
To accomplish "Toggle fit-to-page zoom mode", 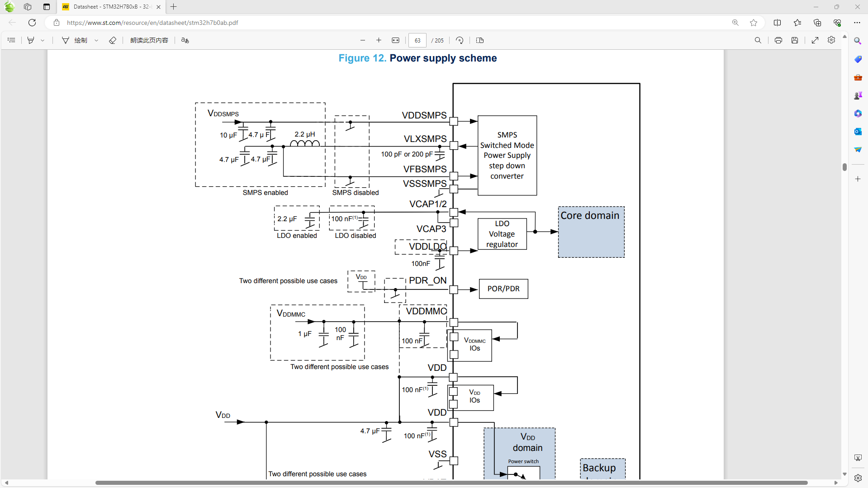I will [x=395, y=40].
